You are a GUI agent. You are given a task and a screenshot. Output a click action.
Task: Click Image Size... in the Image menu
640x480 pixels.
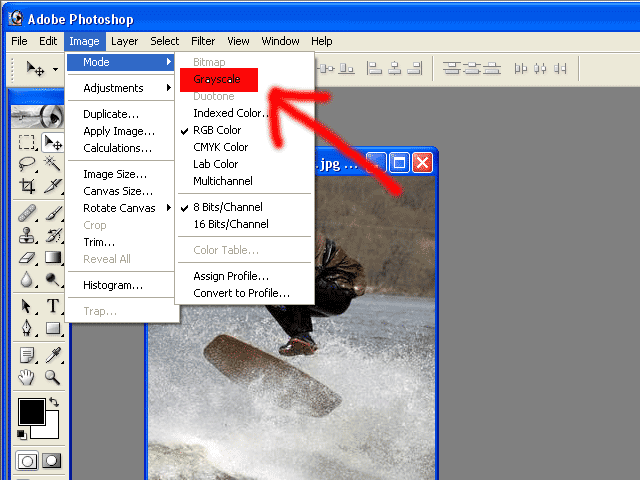coord(115,174)
